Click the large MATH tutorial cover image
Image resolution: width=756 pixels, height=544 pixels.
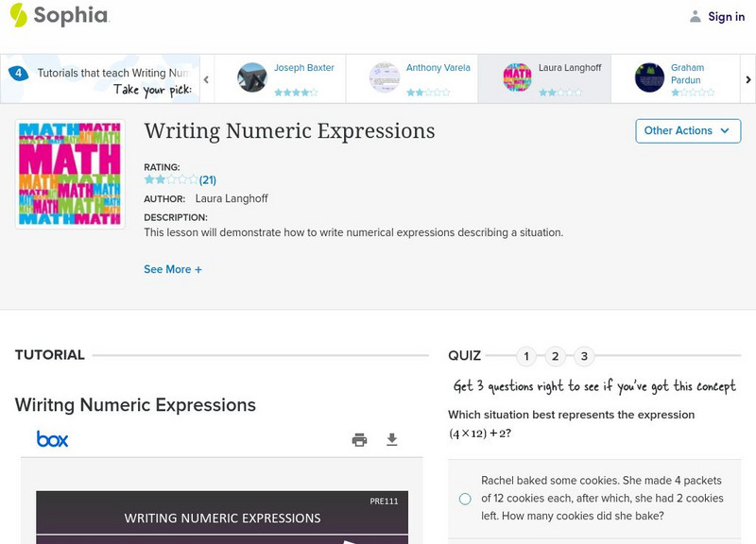[70, 174]
